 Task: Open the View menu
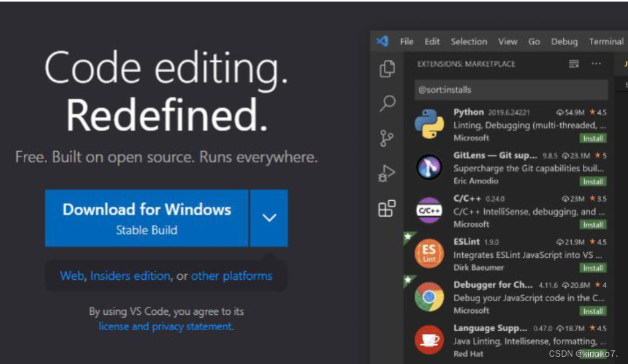(x=508, y=42)
